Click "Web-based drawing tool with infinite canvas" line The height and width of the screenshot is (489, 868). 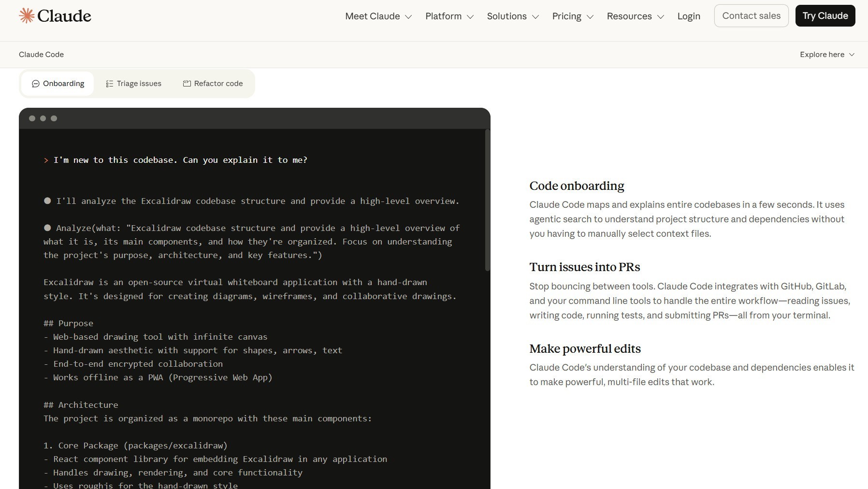(155, 337)
